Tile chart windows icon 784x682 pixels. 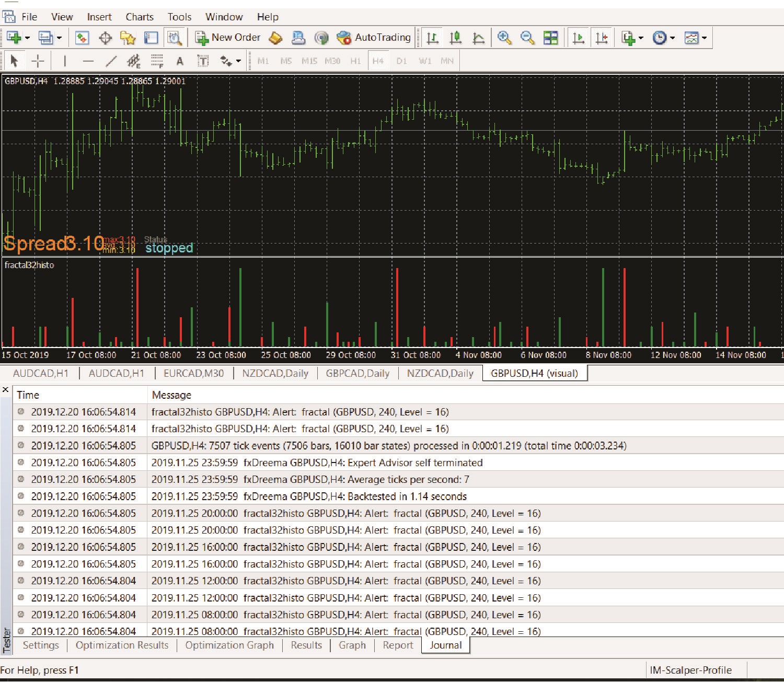tap(551, 38)
